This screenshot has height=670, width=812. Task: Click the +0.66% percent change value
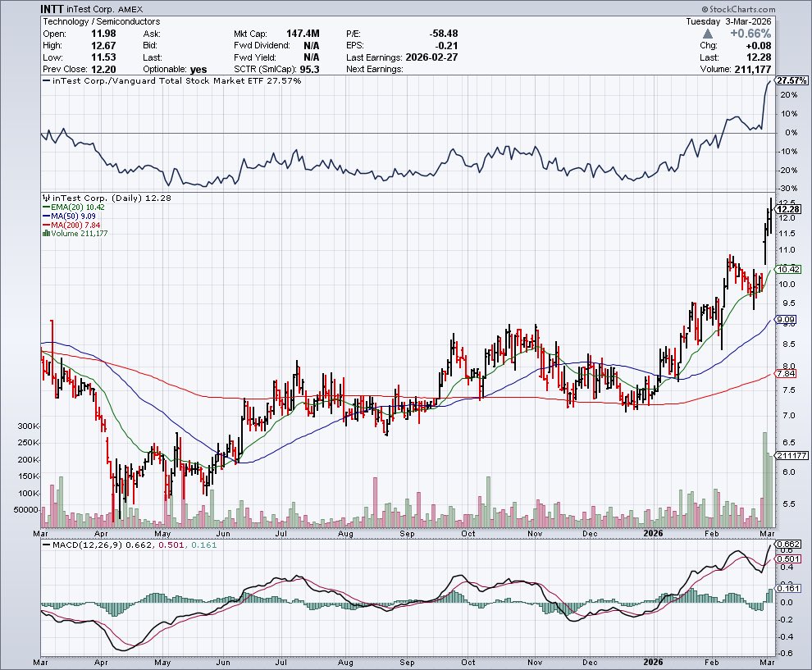750,34
